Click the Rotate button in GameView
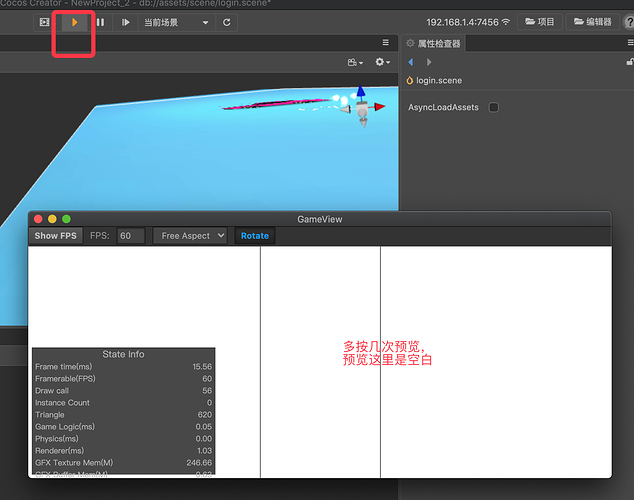 255,236
